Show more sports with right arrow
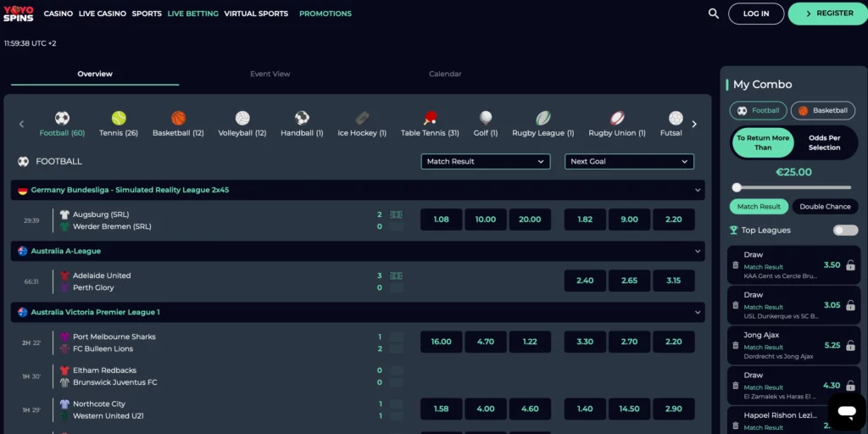Screen dimensions: 868x434 point(694,124)
